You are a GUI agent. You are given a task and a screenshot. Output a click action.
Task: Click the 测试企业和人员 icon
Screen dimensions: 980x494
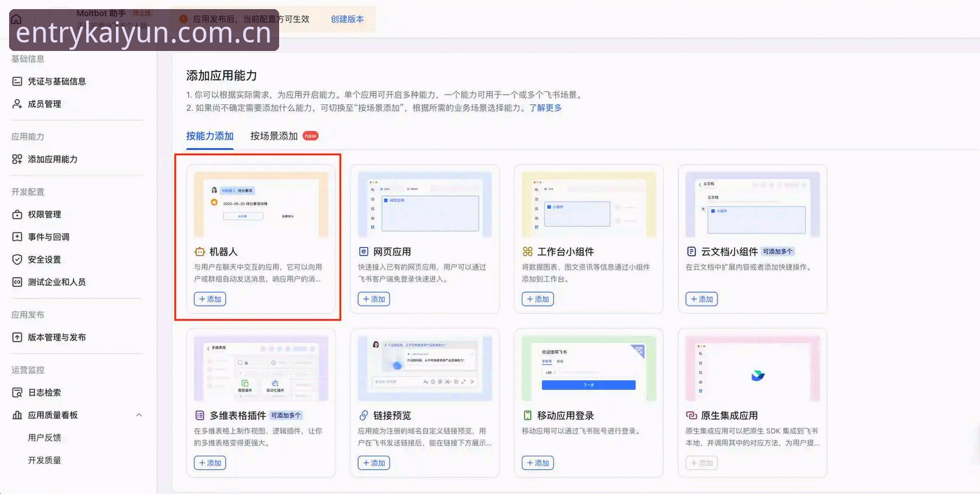tap(17, 282)
